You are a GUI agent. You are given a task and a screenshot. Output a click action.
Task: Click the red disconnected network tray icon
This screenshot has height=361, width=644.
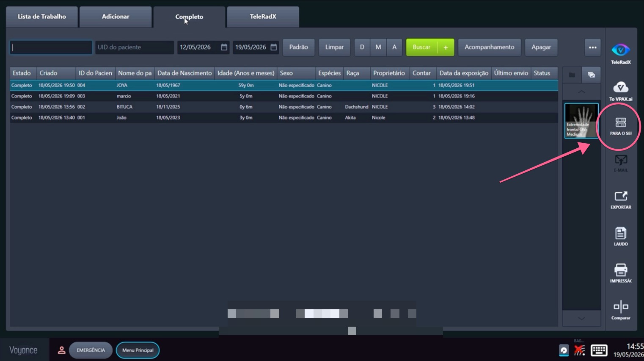[x=580, y=350]
